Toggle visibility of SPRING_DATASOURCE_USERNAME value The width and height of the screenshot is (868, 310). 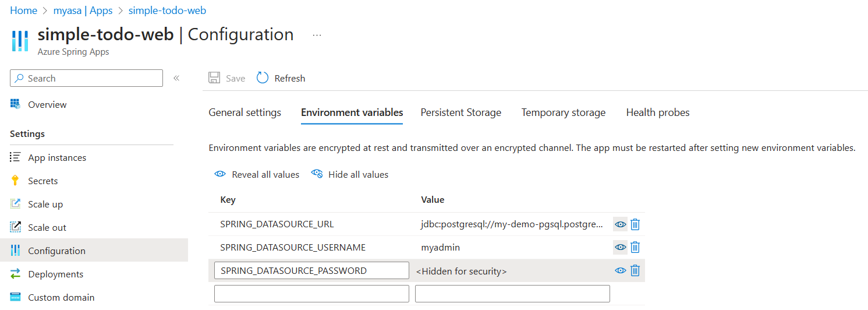[621, 248]
